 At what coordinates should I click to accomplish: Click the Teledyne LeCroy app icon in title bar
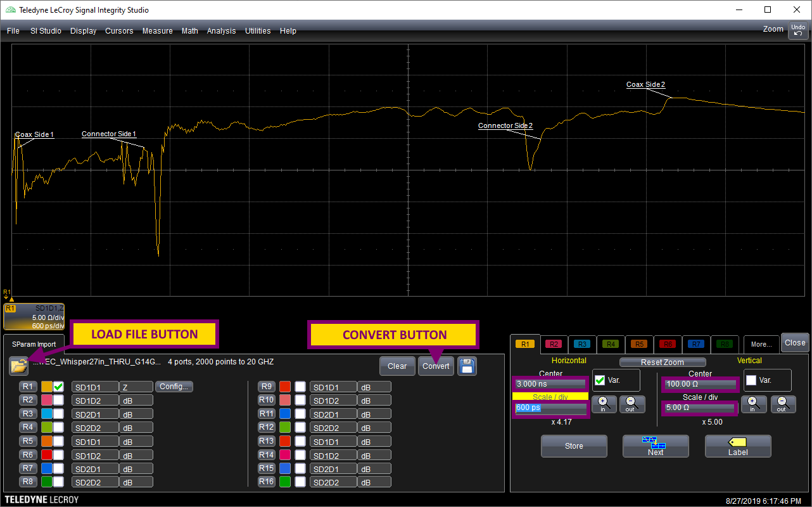click(x=11, y=10)
